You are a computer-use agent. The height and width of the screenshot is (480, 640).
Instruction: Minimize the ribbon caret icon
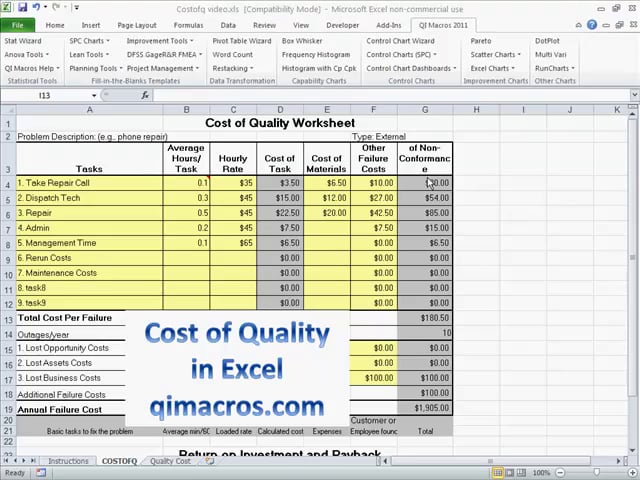[578, 25]
